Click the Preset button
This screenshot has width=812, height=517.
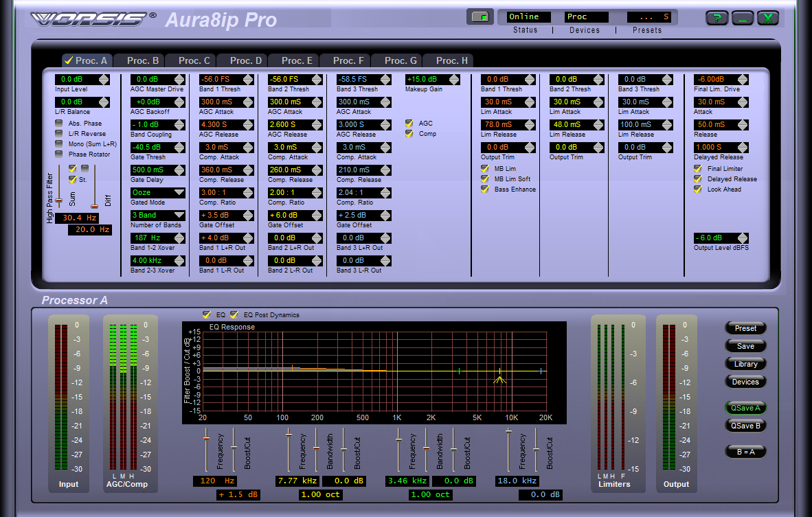pyautogui.click(x=745, y=328)
